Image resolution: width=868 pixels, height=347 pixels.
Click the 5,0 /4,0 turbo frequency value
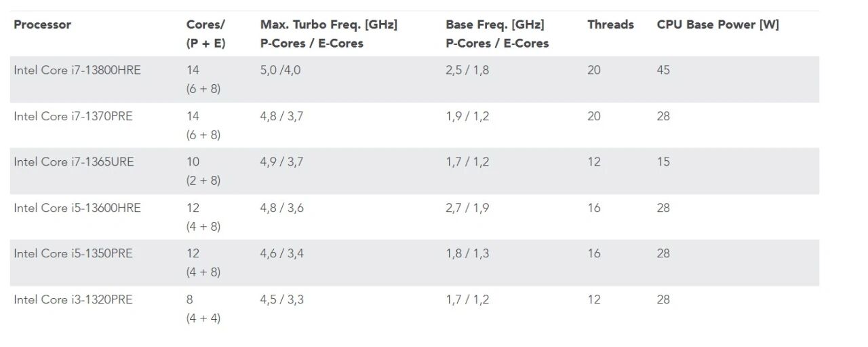(x=280, y=70)
